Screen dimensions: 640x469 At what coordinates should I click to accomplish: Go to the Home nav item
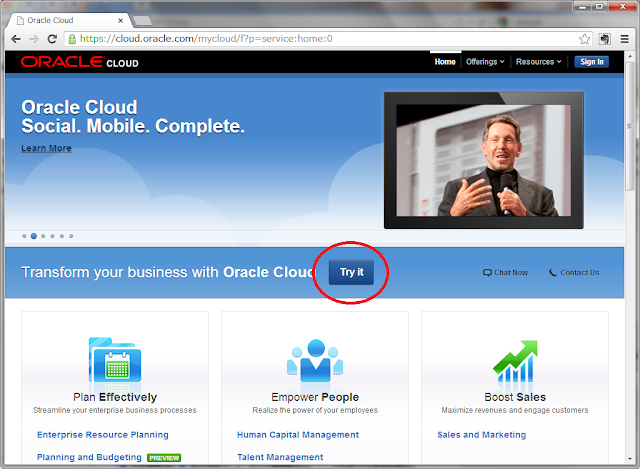pyautogui.click(x=445, y=62)
